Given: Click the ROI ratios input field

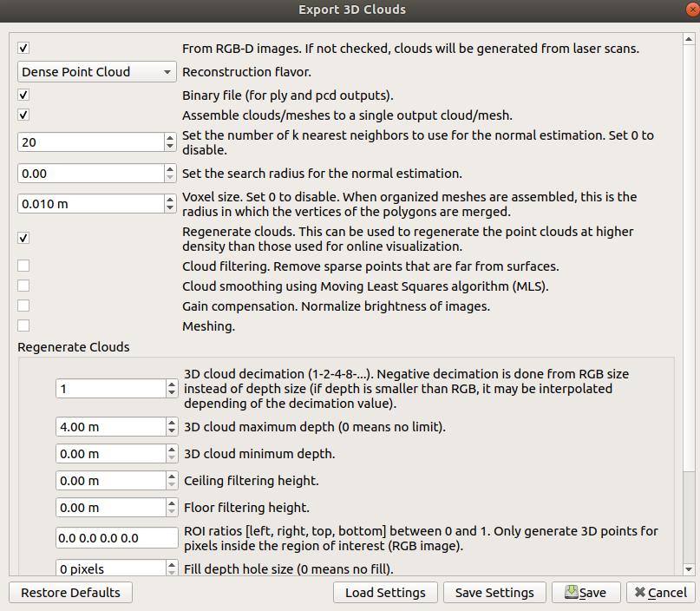Looking at the screenshot, I should [x=116, y=538].
